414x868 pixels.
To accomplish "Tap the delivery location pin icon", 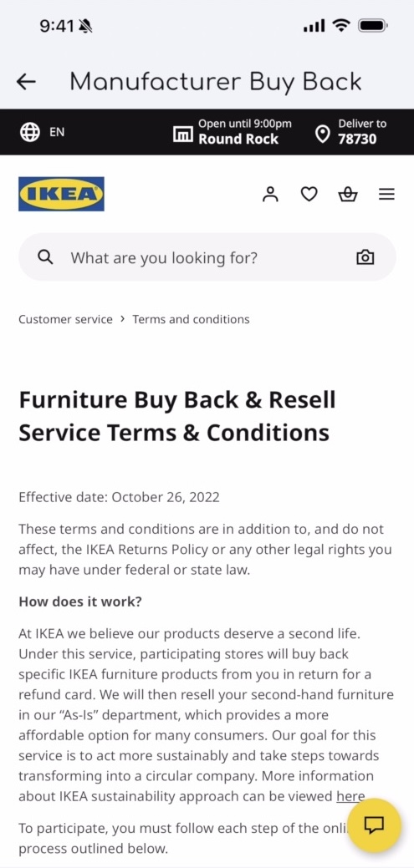I will pyautogui.click(x=322, y=134).
